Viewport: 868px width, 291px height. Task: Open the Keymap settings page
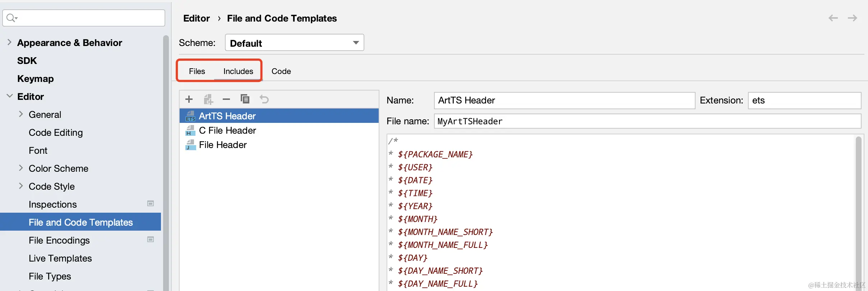[36, 79]
